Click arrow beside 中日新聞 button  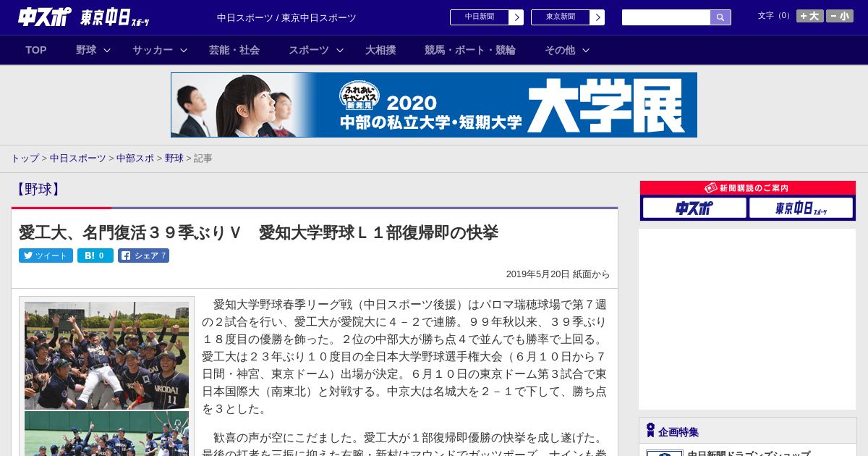[x=516, y=17]
